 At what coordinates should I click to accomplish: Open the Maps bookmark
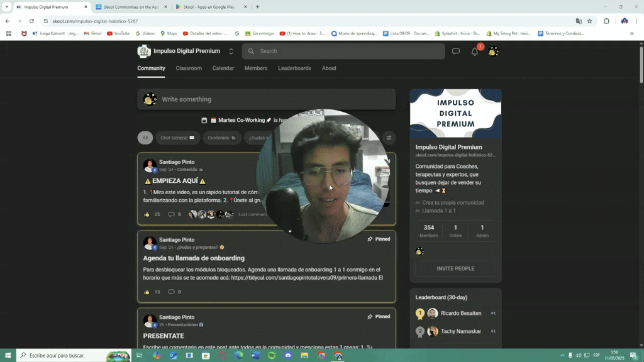click(169, 34)
